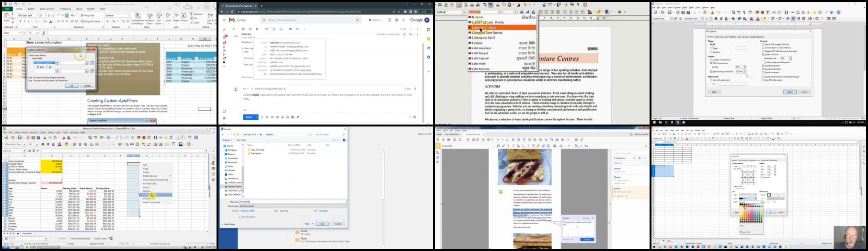The height and width of the screenshot is (251, 868).
Task: Click Back to inbox arrow in Gmail
Action: click(234, 29)
